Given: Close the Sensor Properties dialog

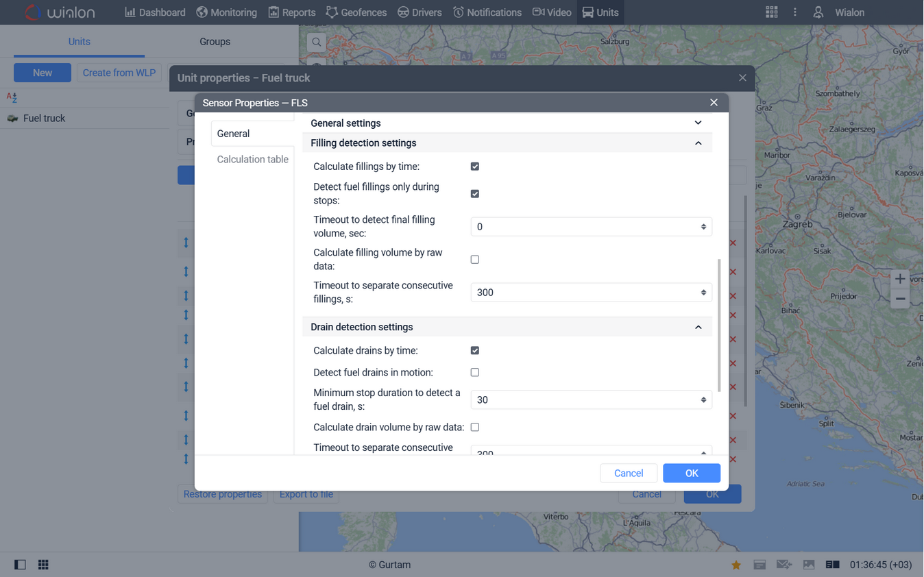Looking at the screenshot, I should (x=714, y=102).
